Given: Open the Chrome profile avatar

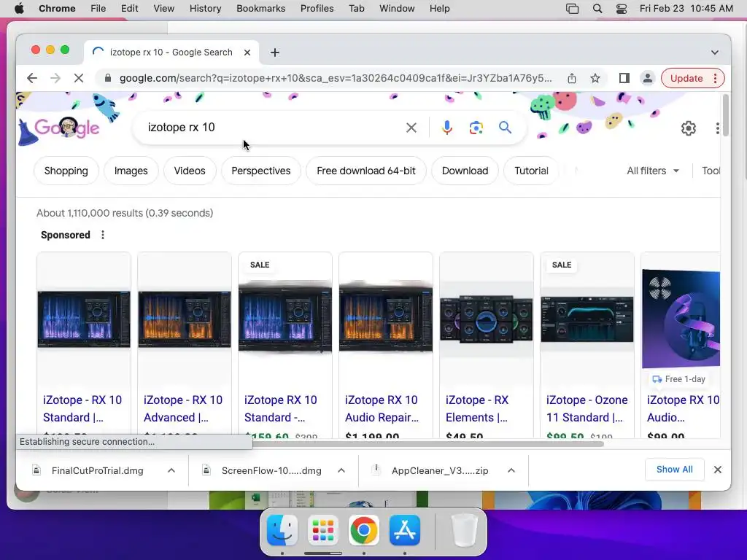Looking at the screenshot, I should [648, 78].
